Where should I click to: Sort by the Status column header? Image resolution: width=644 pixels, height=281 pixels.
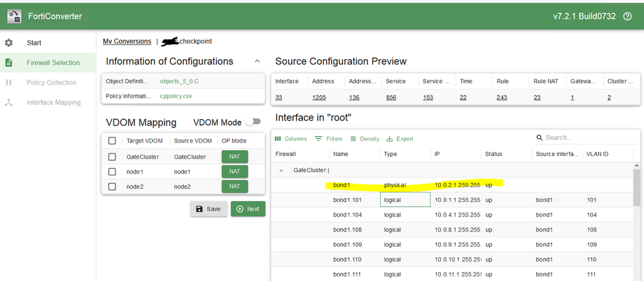(x=493, y=154)
